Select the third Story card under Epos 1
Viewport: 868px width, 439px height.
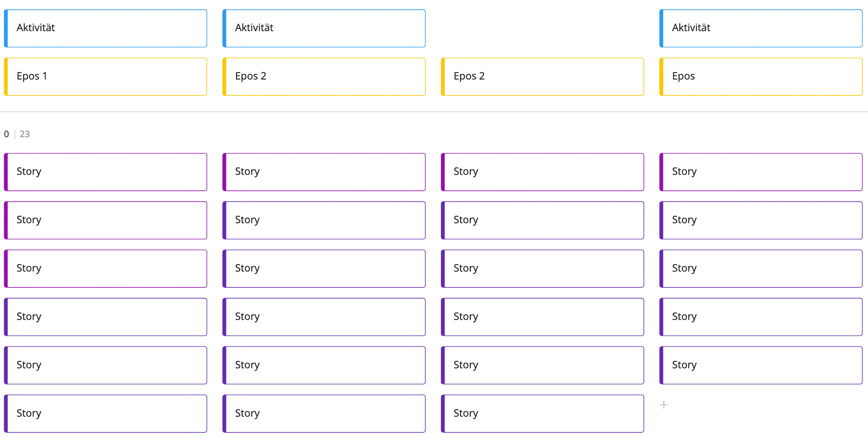[x=105, y=268]
